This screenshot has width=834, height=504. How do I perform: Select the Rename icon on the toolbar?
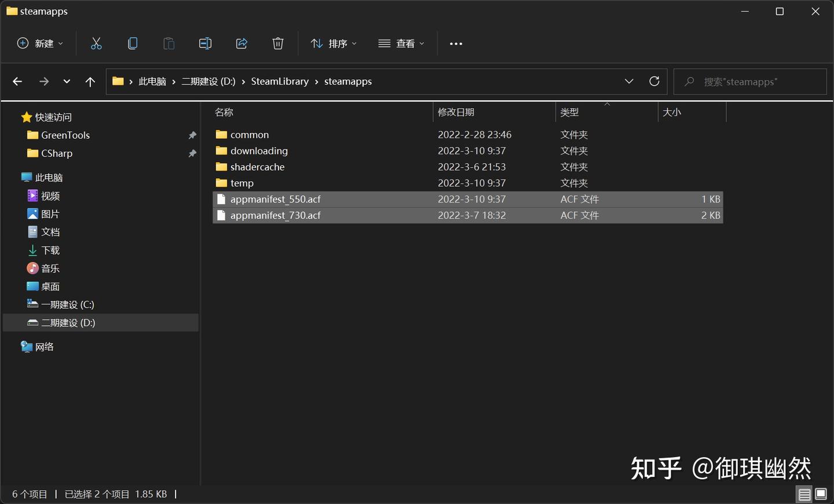(205, 43)
